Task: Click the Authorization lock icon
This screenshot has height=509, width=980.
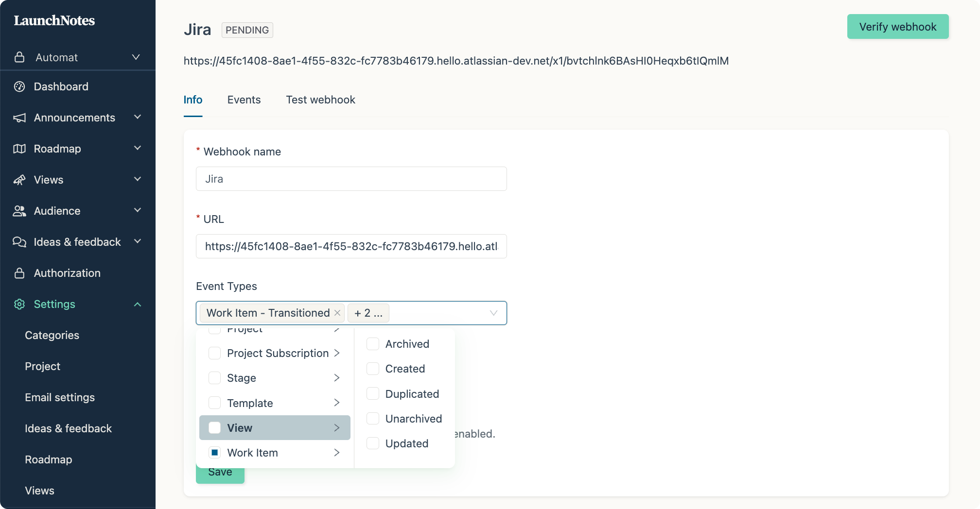Action: [19, 273]
